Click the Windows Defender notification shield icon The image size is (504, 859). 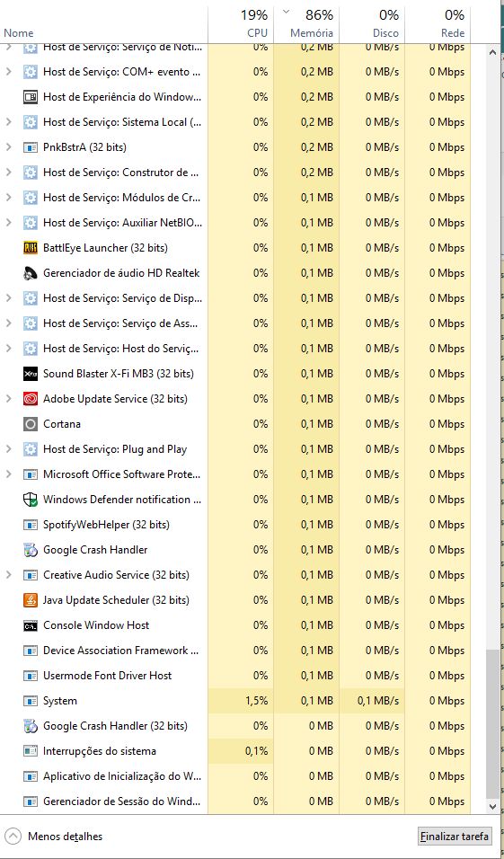coord(31,500)
